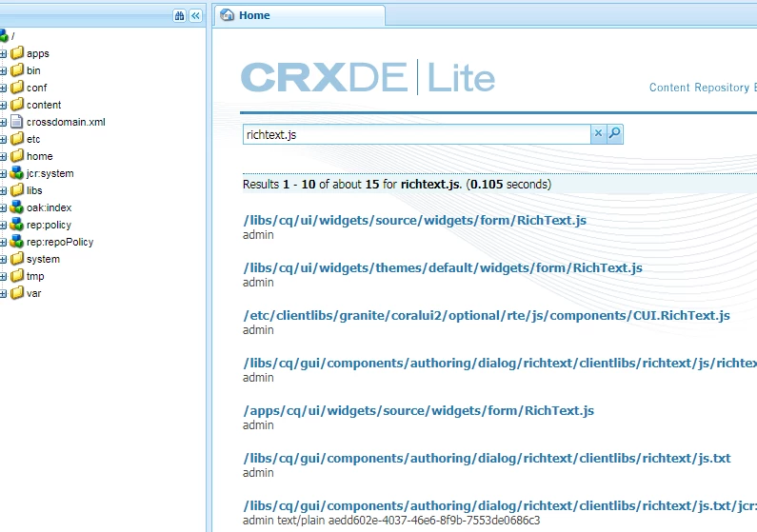Run search with magnifier icon
Screen dimensions: 757x532
pyautogui.click(x=614, y=133)
